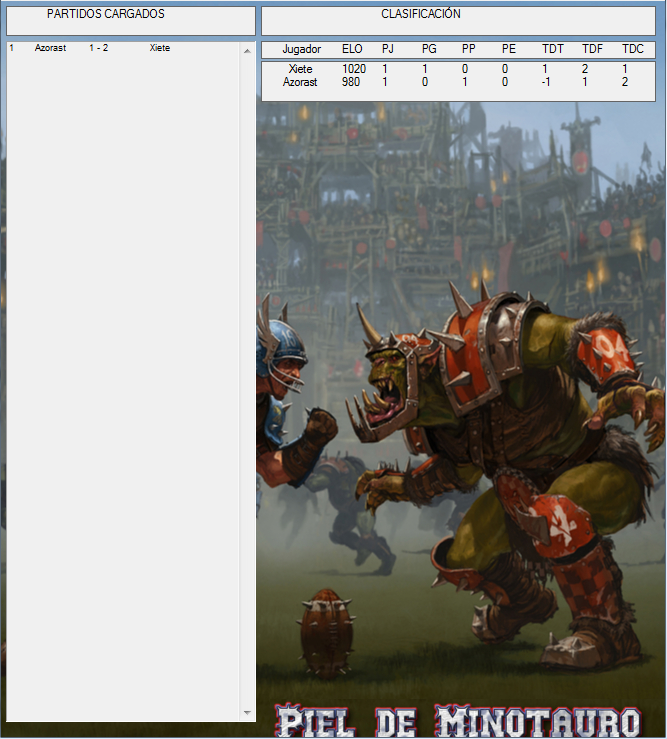Select player Azorast in the classification table
This screenshot has width=667, height=739.
click(x=300, y=82)
